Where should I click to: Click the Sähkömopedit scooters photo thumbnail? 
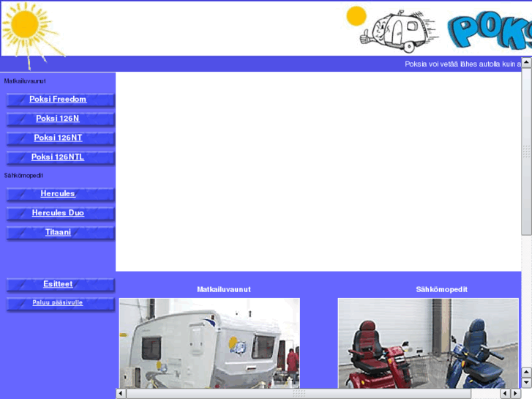pyautogui.click(x=428, y=343)
